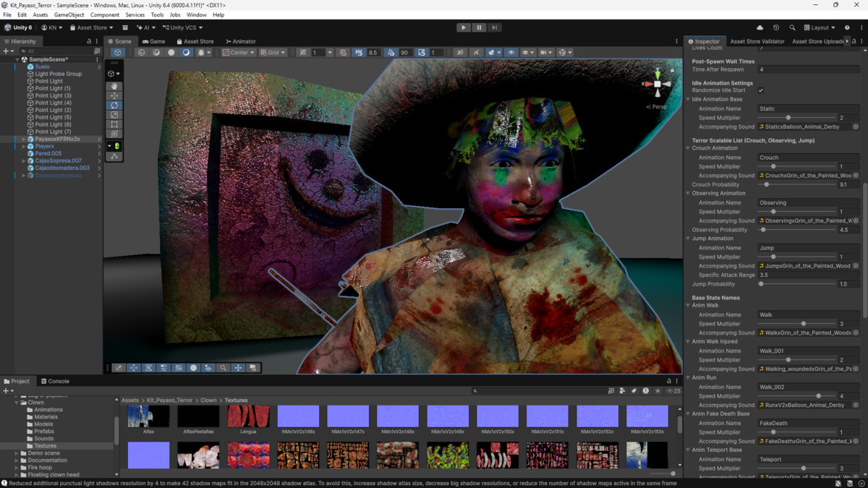Toggle the lit render mode moon icon
The height and width of the screenshot is (488, 868).
coord(187,52)
